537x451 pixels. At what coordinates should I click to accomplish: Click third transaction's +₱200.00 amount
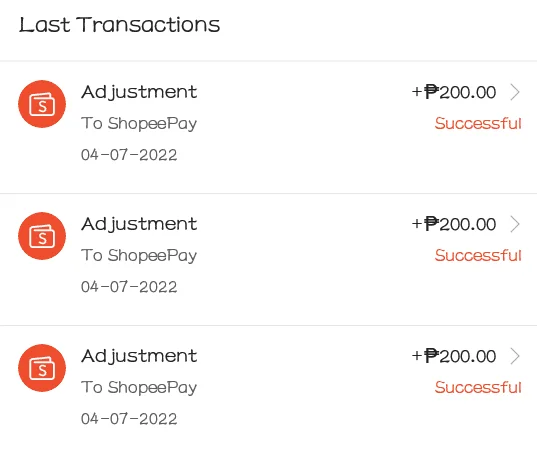(454, 356)
